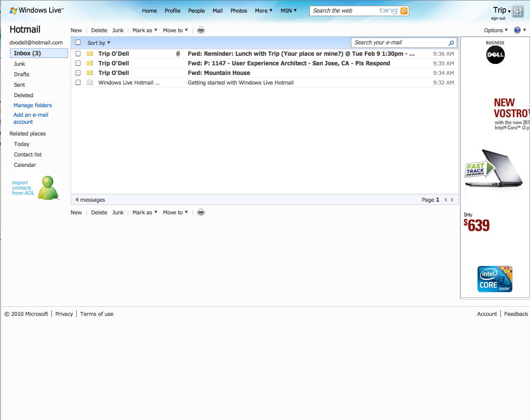Click opened envelope icon for Getting started email

(x=90, y=82)
